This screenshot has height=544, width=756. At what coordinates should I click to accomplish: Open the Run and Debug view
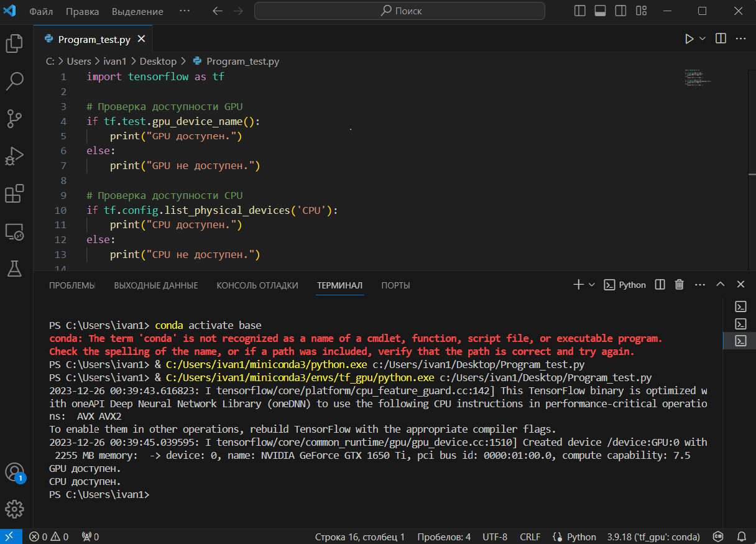[14, 156]
